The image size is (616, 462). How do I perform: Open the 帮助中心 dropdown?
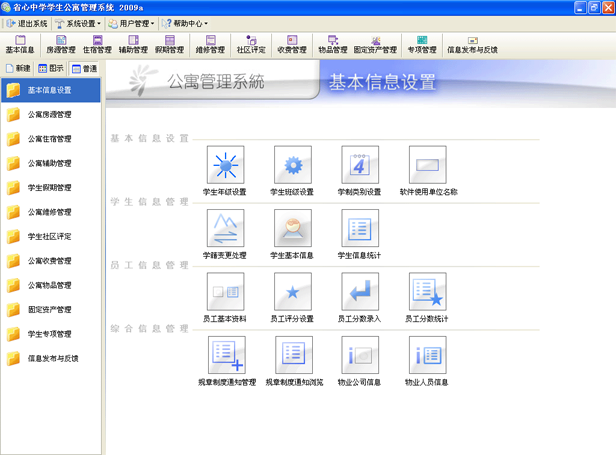(184, 22)
